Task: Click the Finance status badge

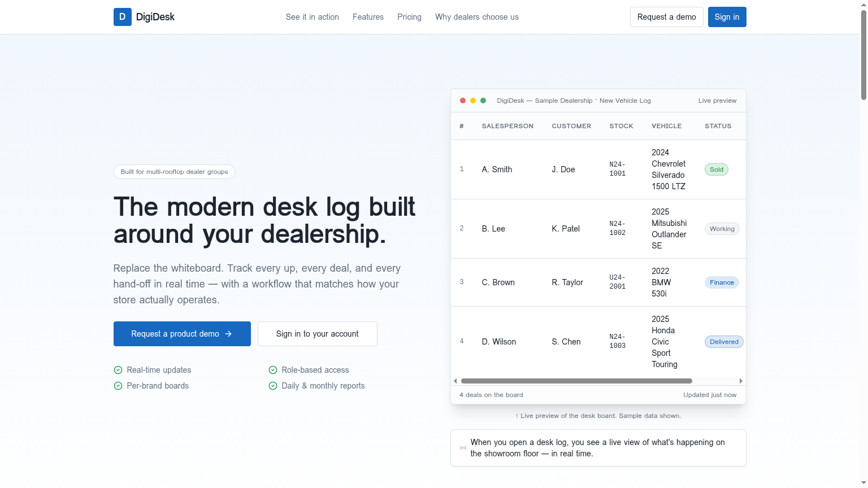Action: point(722,282)
